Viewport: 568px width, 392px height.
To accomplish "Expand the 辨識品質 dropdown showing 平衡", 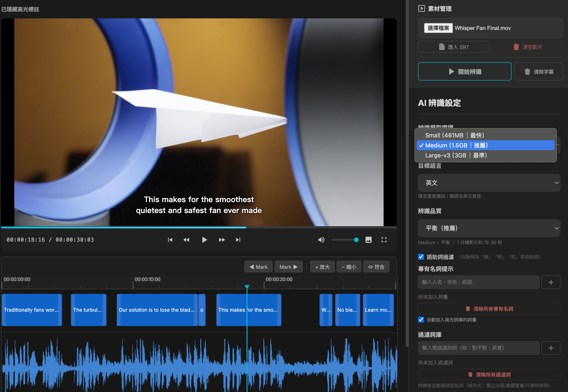I will point(489,228).
